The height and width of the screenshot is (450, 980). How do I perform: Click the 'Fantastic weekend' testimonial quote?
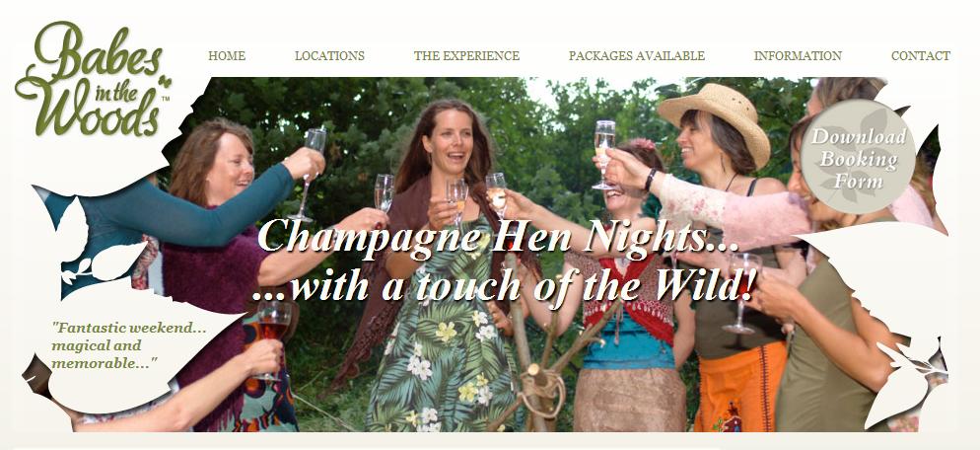(x=129, y=344)
